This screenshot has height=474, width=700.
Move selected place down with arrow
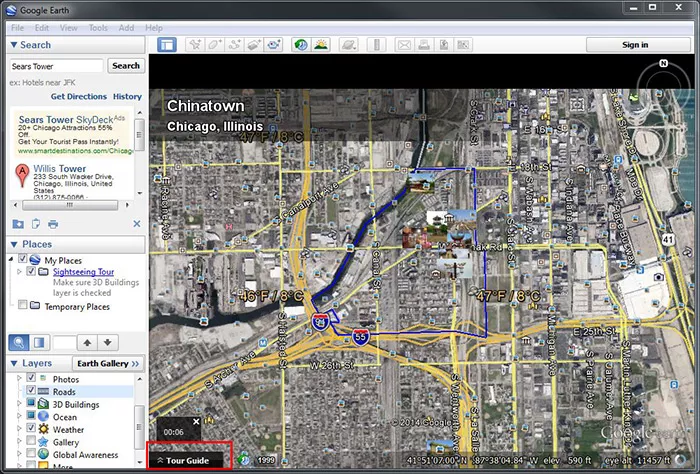pos(108,342)
